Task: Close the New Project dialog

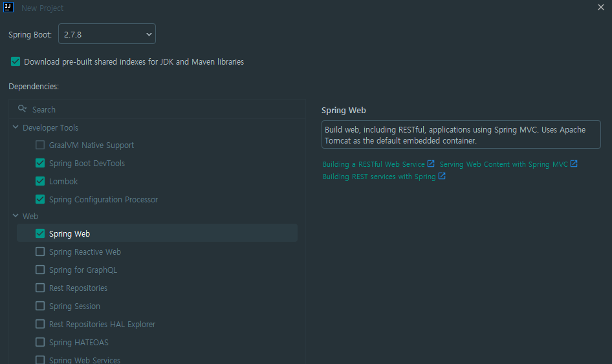Action: (601, 7)
